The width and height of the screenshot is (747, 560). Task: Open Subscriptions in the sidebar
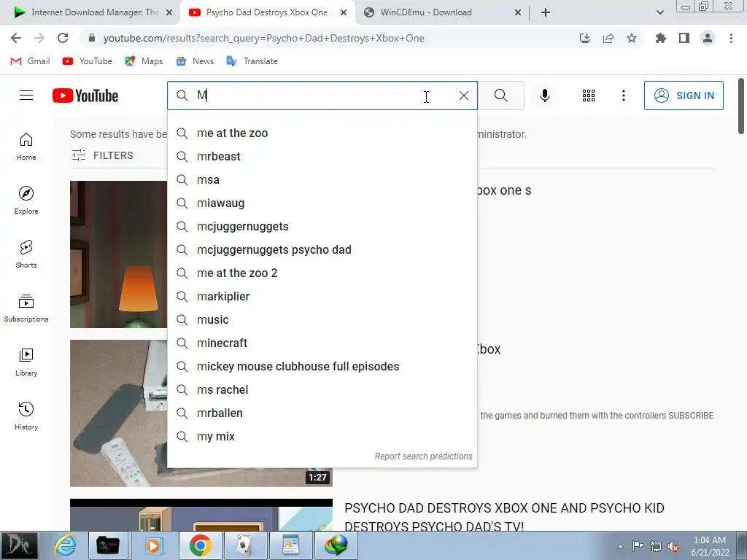click(26, 308)
